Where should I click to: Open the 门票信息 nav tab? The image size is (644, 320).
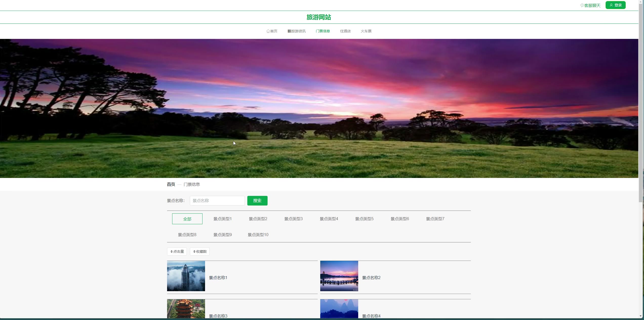(x=323, y=31)
